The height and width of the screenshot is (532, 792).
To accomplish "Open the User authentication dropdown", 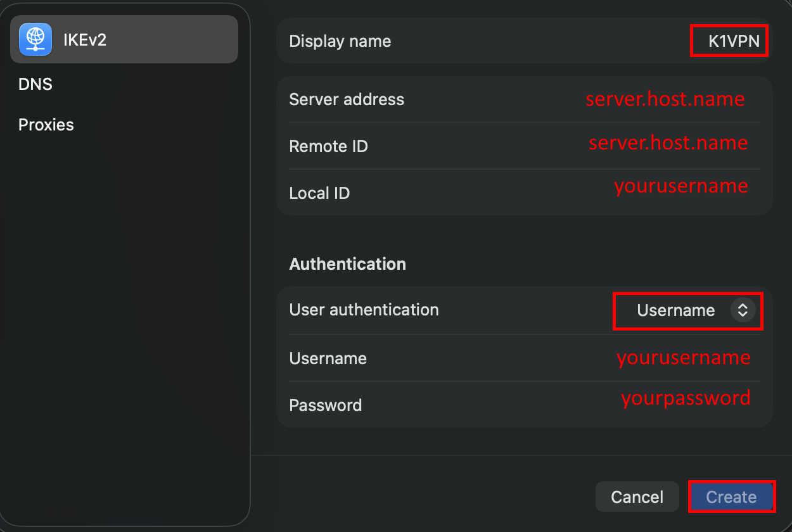I will [696, 310].
